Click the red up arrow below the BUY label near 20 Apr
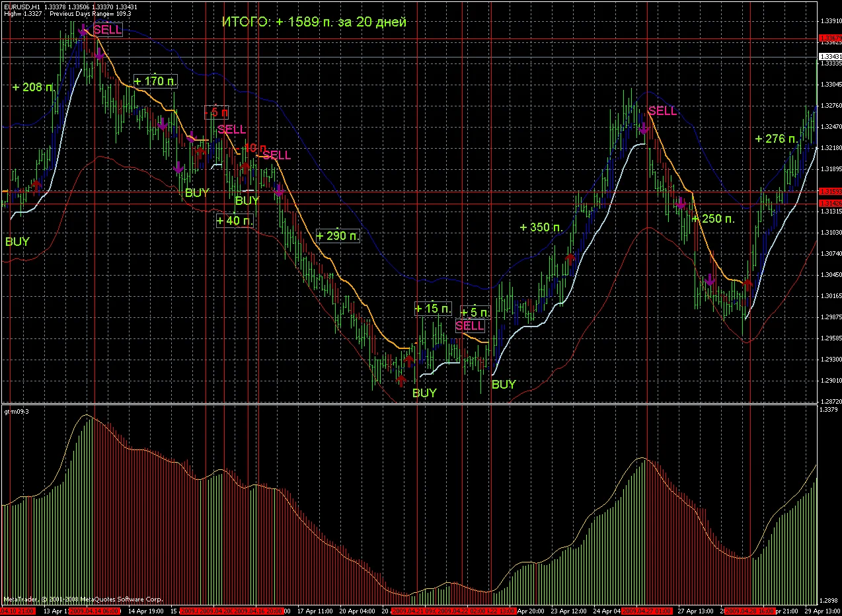This screenshot has height=616, width=842. tap(401, 381)
